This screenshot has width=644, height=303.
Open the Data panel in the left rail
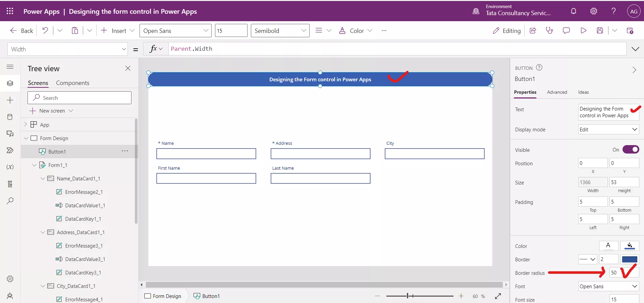pyautogui.click(x=10, y=117)
